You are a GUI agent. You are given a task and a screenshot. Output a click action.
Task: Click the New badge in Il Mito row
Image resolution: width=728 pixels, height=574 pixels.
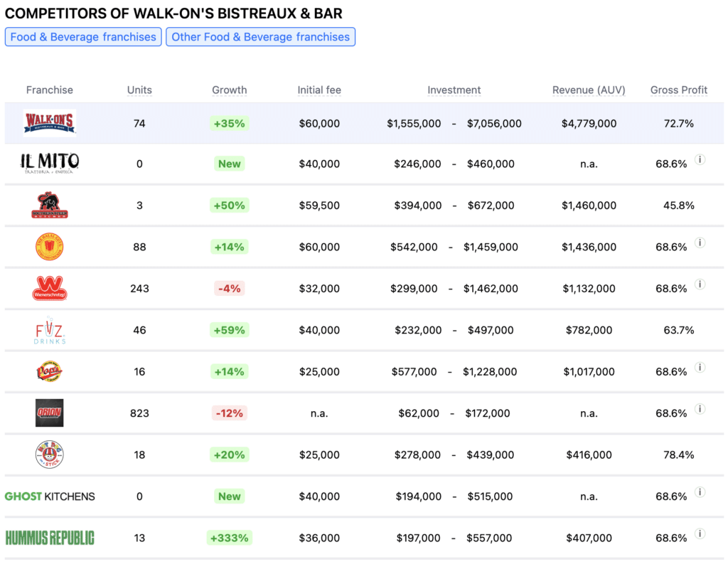tap(230, 164)
